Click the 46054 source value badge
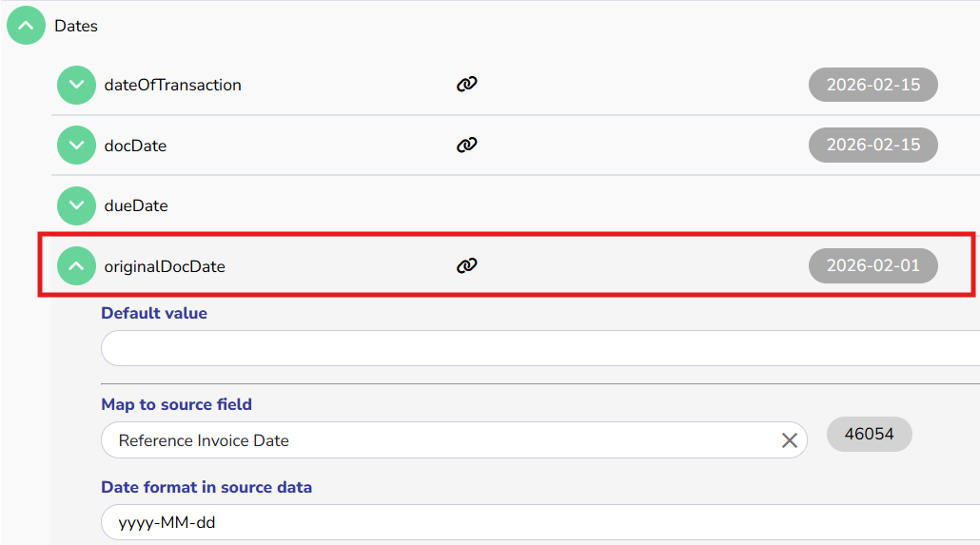The image size is (980, 545). pos(869,435)
